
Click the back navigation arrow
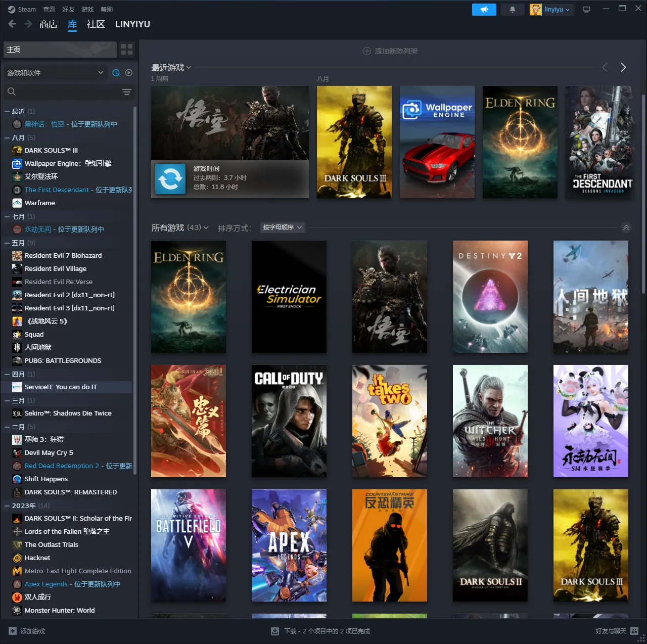click(13, 24)
